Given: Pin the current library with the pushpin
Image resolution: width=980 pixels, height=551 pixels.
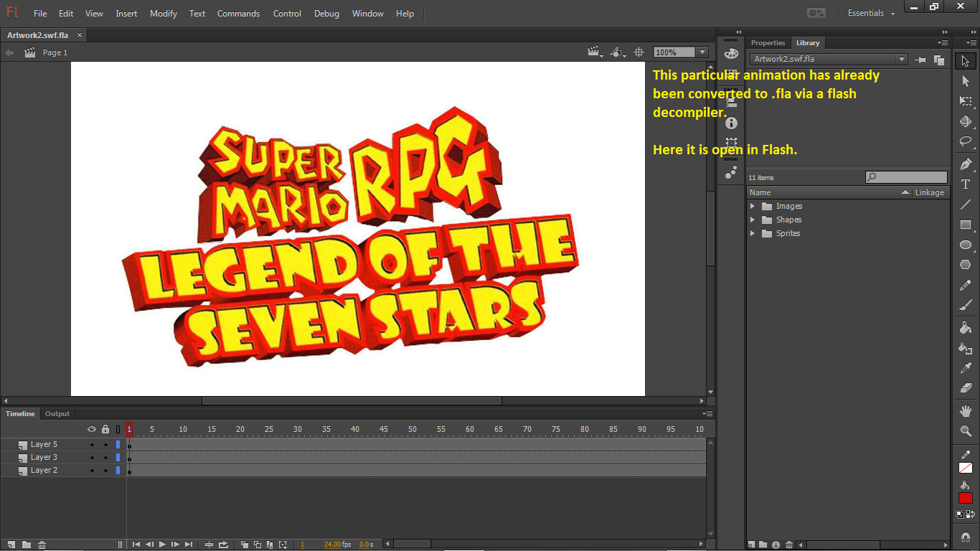Looking at the screenshot, I should [920, 60].
